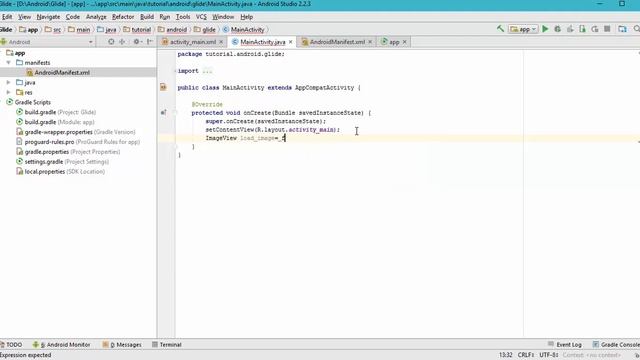Click the run with coverage icon

pyautogui.click(x=570, y=29)
